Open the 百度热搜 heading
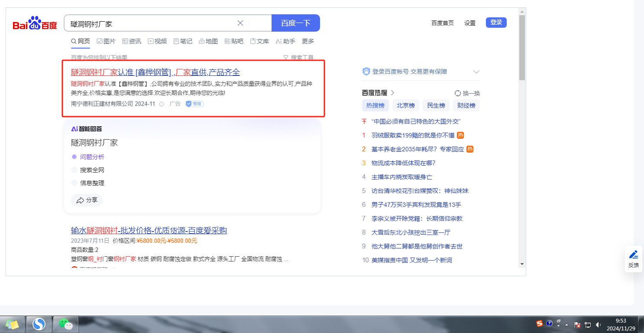This screenshot has width=644, height=333. tap(375, 93)
